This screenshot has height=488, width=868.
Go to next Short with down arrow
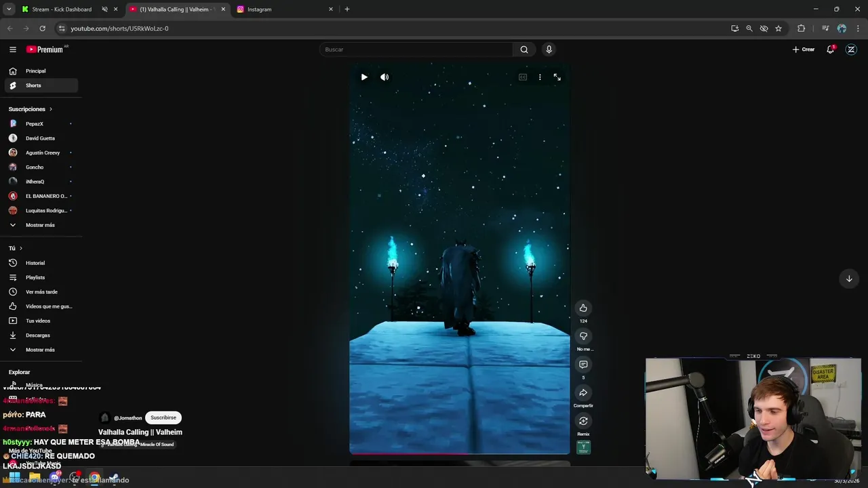[x=848, y=279]
